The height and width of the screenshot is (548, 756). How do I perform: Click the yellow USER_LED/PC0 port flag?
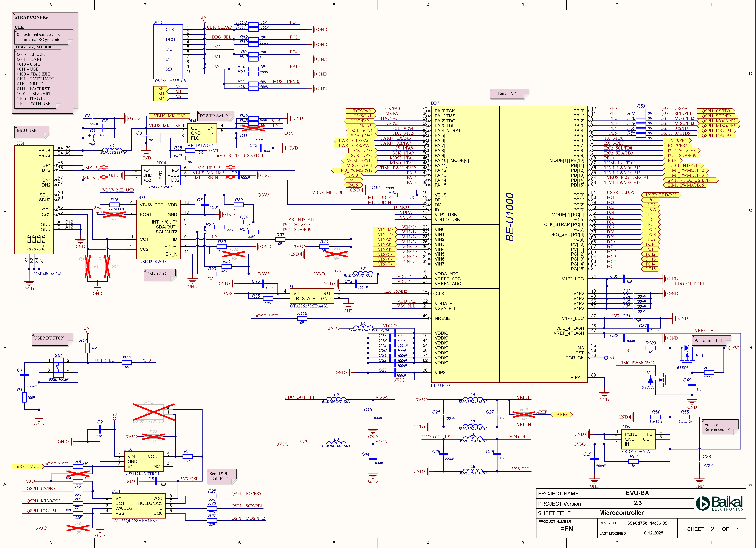pyautogui.click(x=661, y=195)
